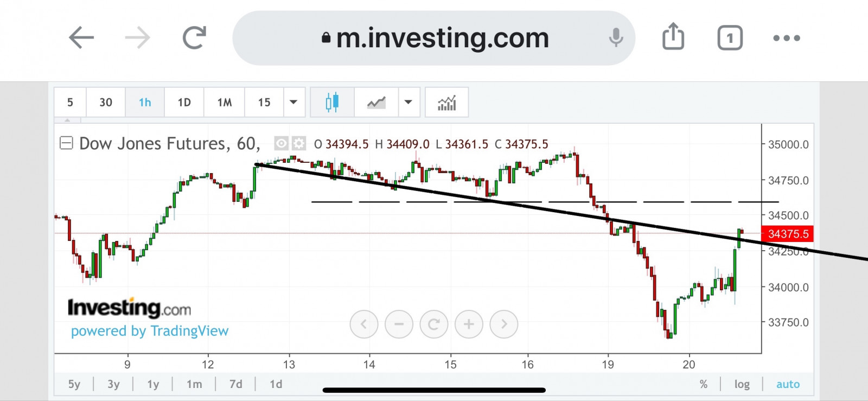Click the 7d date range button
This screenshot has height=401, width=868.
coord(235,384)
